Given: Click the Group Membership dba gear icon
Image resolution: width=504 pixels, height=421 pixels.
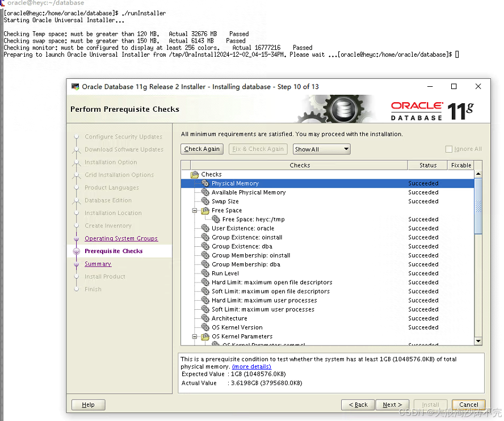Looking at the screenshot, I should (x=205, y=264).
